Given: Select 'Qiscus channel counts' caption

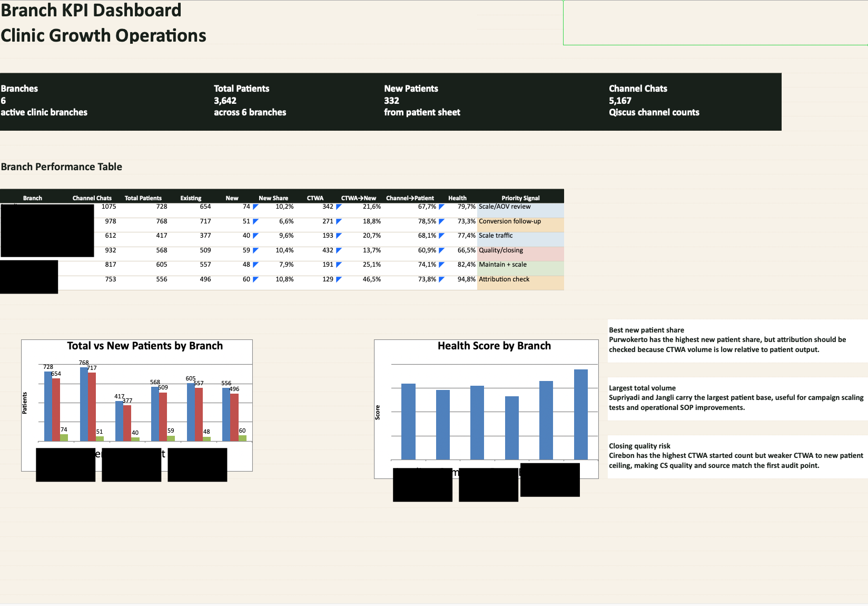Looking at the screenshot, I should [x=654, y=112].
